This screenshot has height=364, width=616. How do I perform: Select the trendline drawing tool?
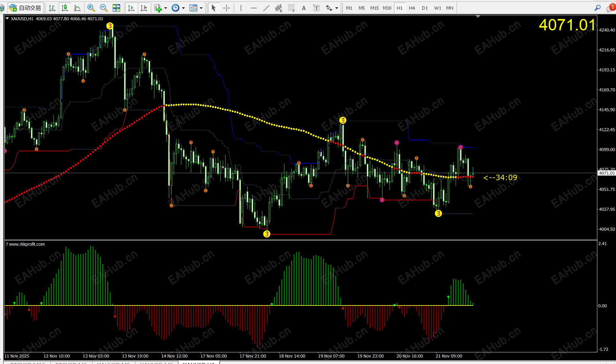[x=266, y=8]
